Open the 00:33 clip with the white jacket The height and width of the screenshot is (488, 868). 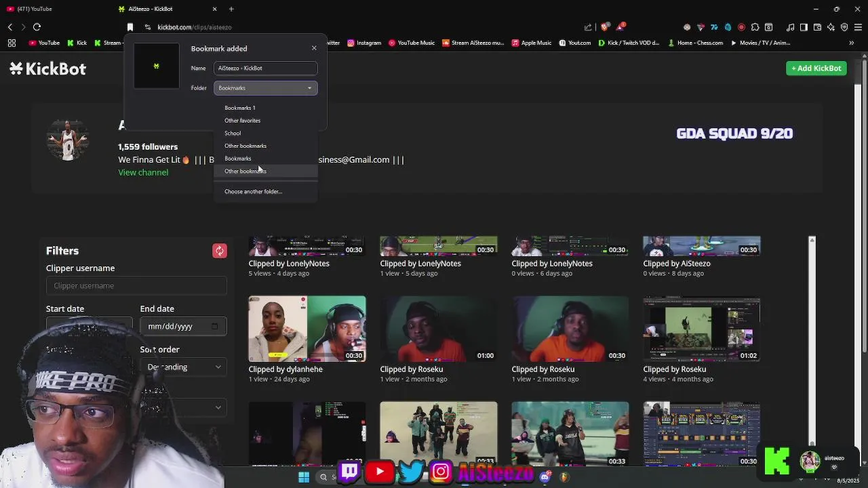[x=570, y=432]
